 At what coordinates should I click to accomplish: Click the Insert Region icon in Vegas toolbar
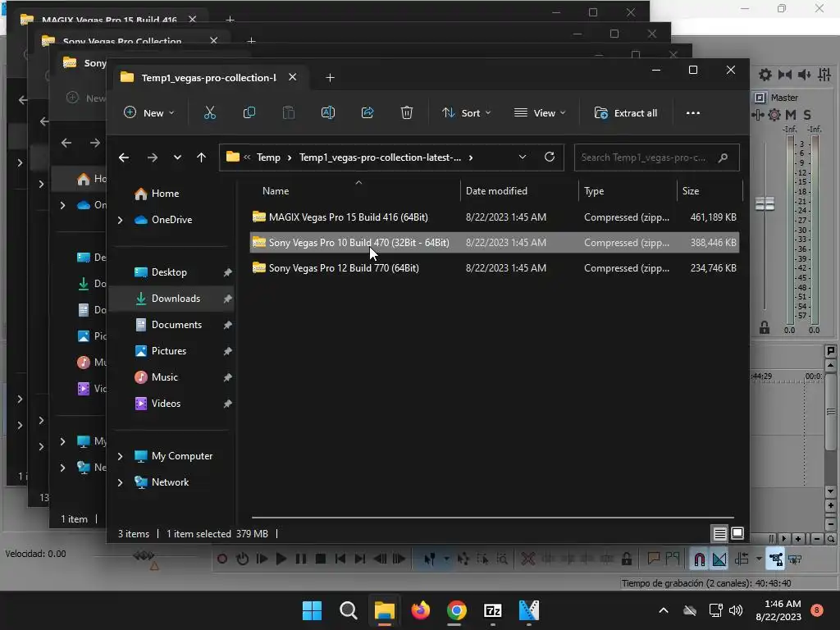(673, 559)
